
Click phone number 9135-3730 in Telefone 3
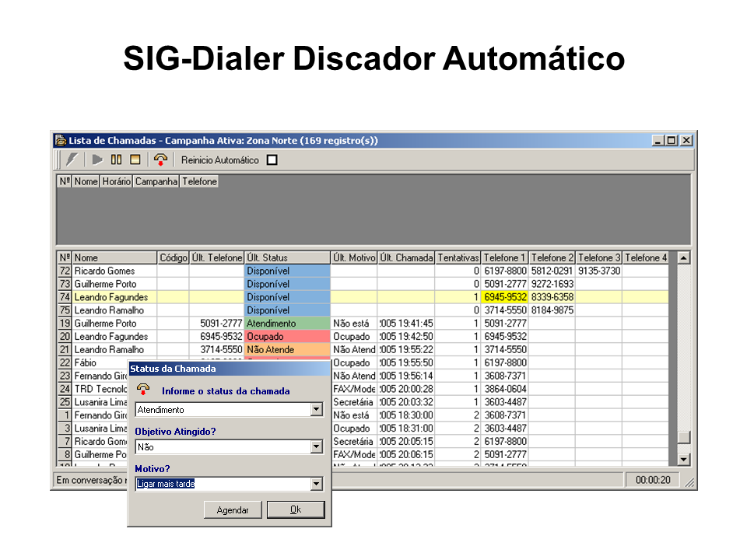point(599,271)
